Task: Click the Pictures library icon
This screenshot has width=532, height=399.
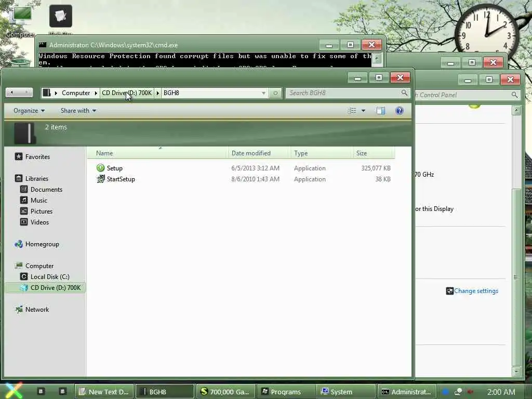Action: click(24, 211)
